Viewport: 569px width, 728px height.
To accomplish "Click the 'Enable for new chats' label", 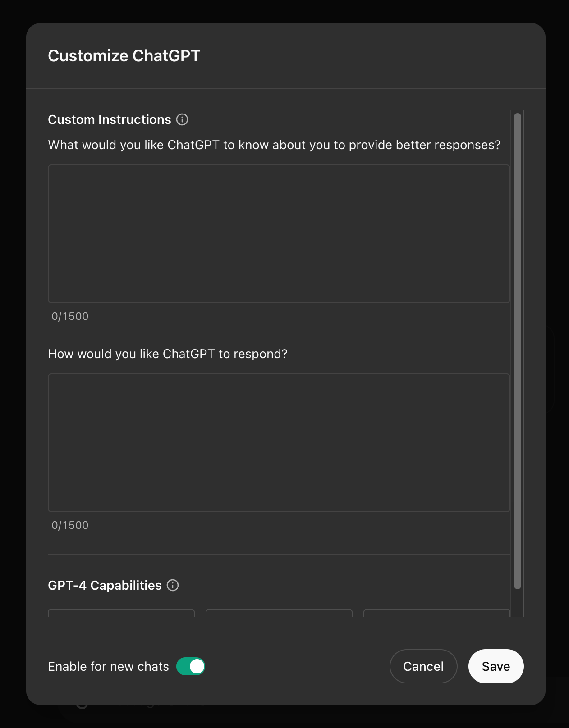I will tap(108, 666).
